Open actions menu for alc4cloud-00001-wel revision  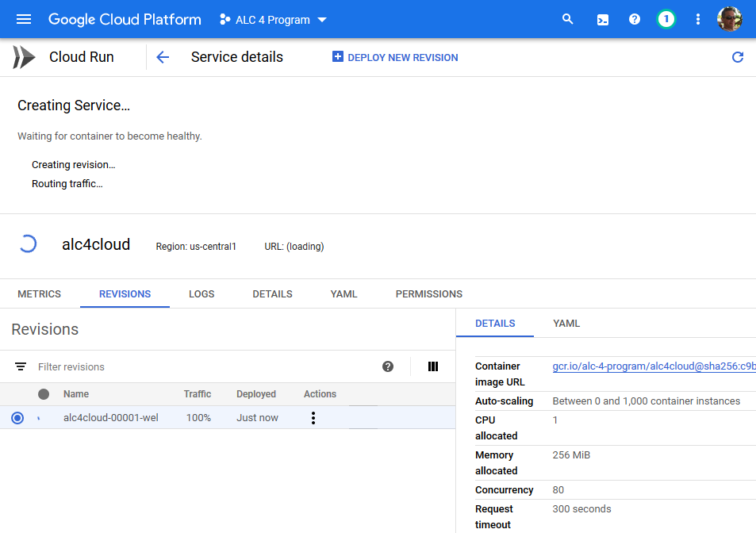point(313,418)
